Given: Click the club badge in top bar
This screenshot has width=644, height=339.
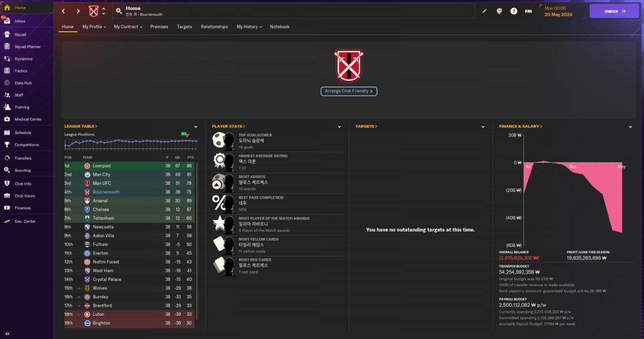Looking at the screenshot, I should tap(94, 11).
